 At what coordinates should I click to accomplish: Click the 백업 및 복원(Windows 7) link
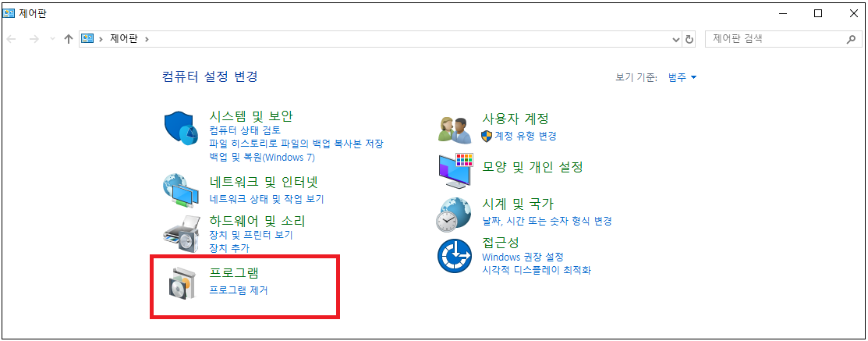(x=262, y=157)
